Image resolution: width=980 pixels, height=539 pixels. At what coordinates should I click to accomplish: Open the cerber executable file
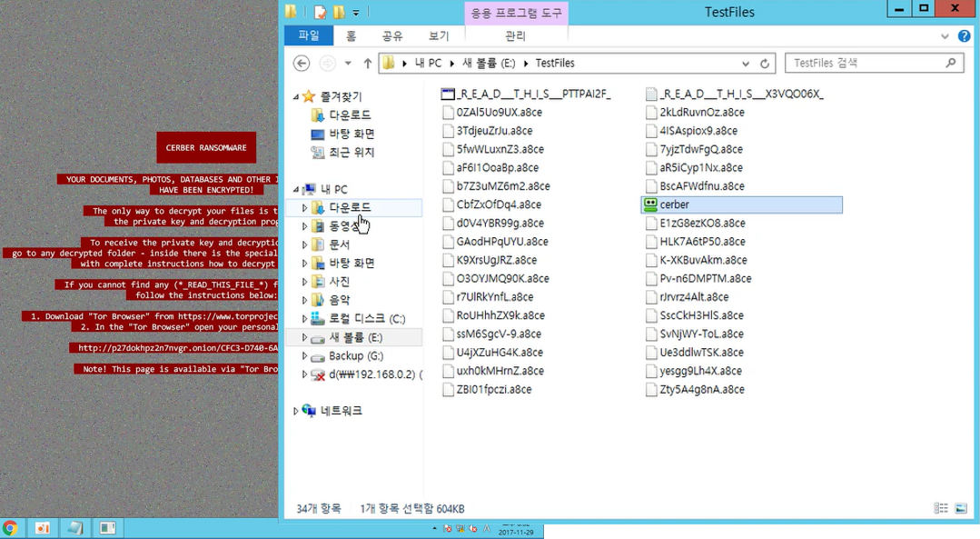tap(741, 205)
